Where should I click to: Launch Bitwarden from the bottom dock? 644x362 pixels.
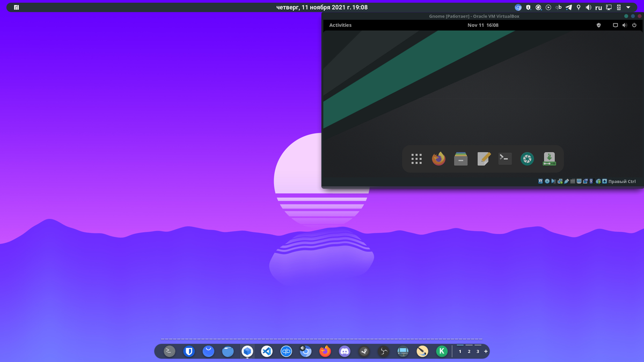[x=188, y=351]
